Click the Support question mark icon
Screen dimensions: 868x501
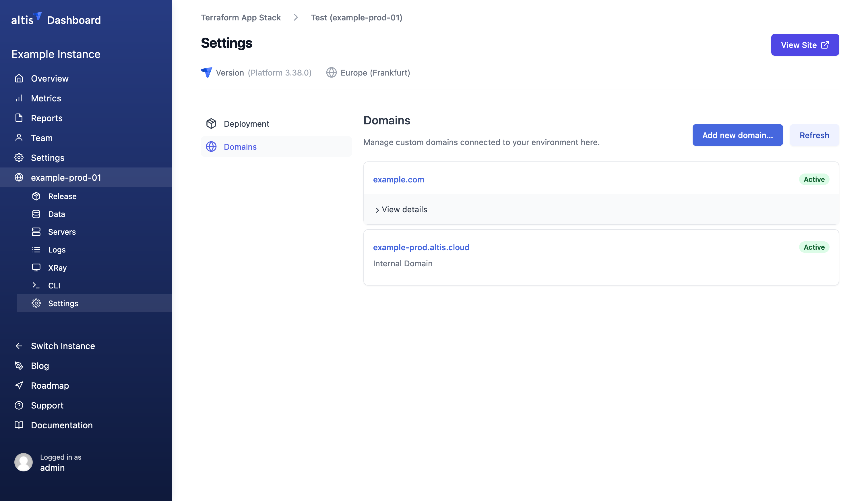pyautogui.click(x=19, y=405)
